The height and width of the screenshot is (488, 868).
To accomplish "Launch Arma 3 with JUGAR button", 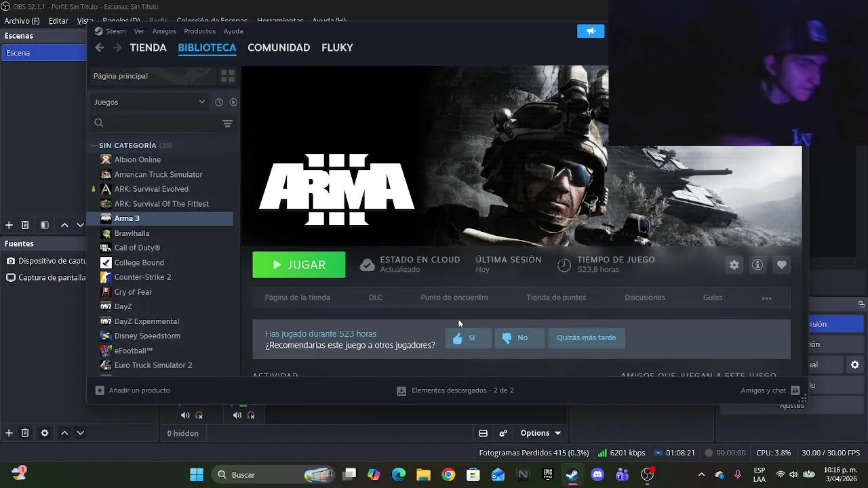I will click(299, 265).
